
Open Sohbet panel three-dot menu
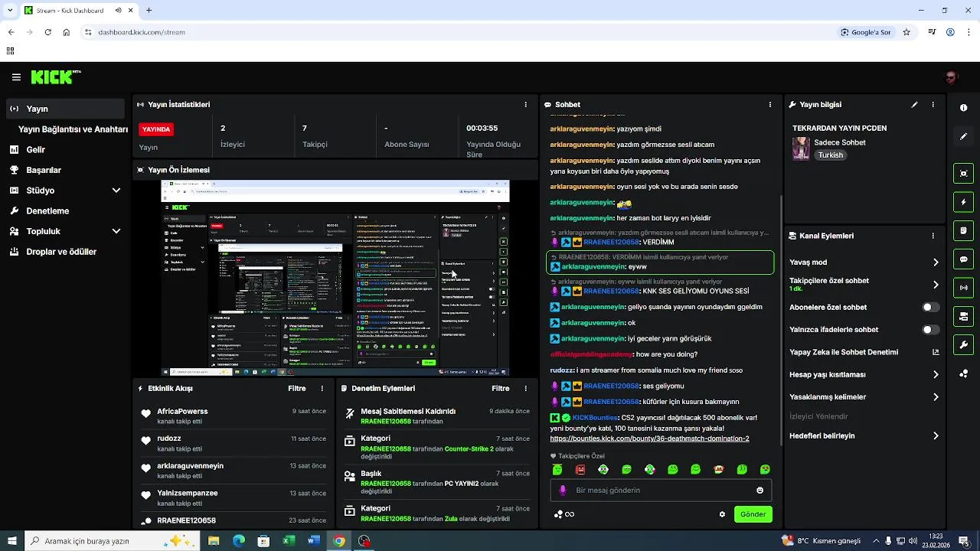(x=770, y=105)
